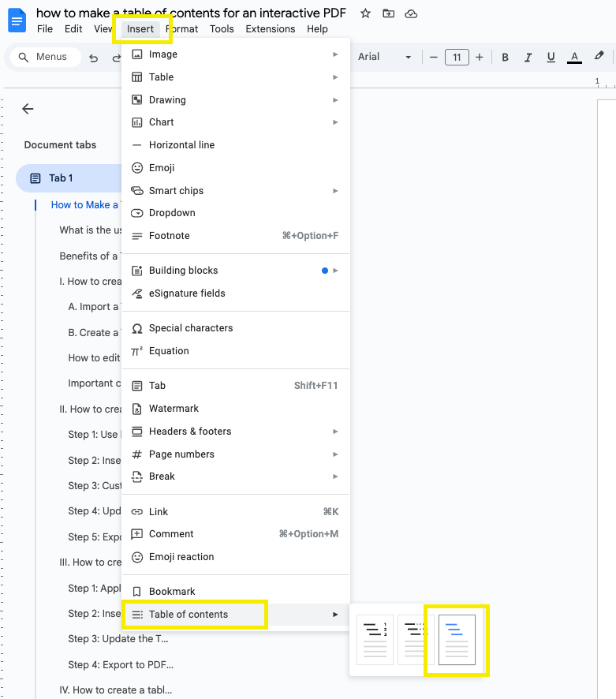Click the Redo arrow in toolbar
The image size is (616, 699).
click(x=116, y=58)
